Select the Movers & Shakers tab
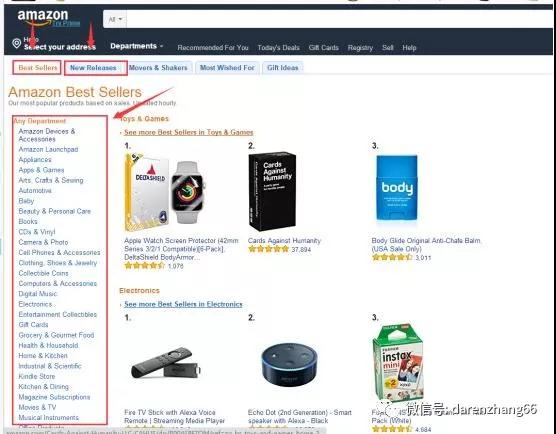This screenshot has height=434, width=556. coord(158,68)
